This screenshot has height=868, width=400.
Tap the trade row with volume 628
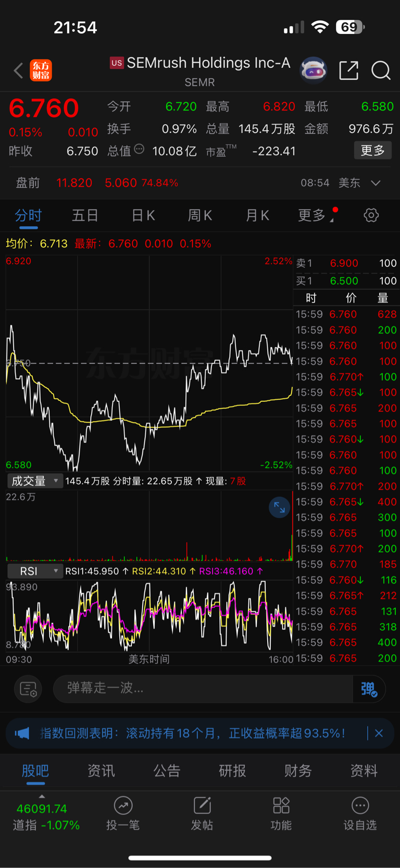coord(346,314)
